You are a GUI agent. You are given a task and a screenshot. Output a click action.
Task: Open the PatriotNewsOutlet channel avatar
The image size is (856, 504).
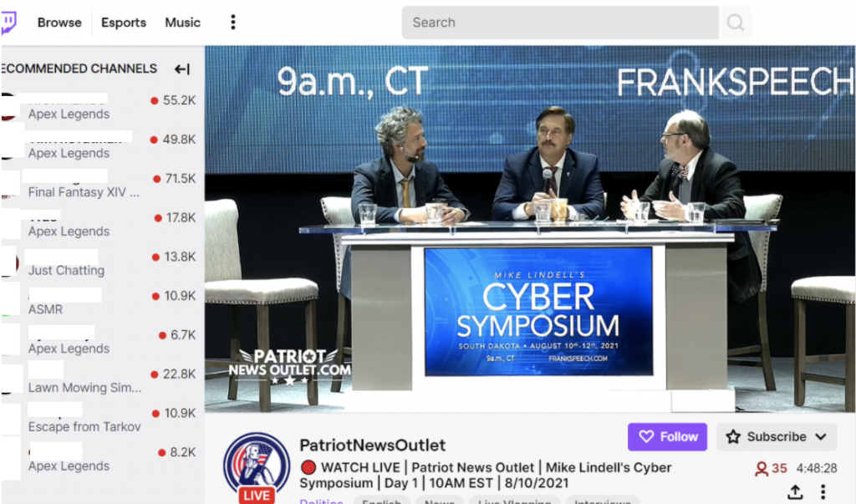[256, 464]
